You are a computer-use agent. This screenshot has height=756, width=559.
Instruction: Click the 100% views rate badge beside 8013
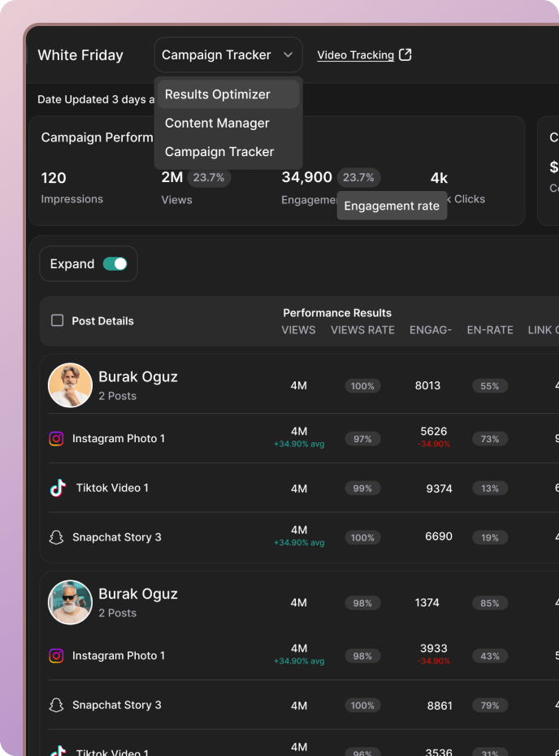pyautogui.click(x=362, y=386)
